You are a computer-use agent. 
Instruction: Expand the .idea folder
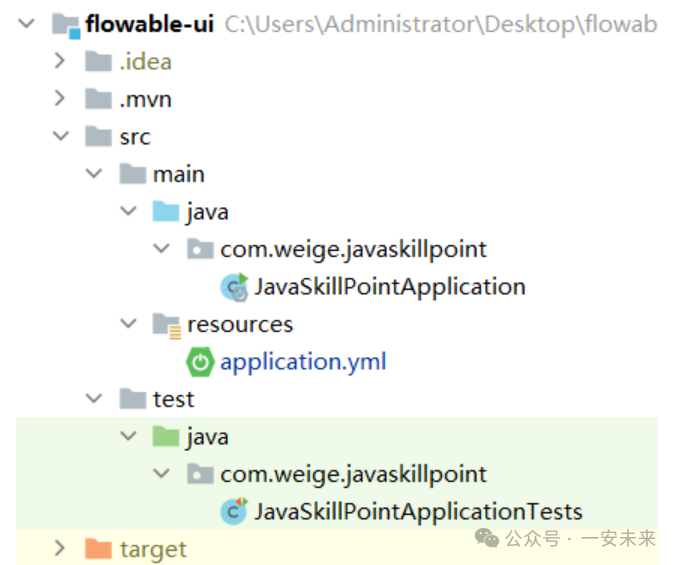coord(60,62)
